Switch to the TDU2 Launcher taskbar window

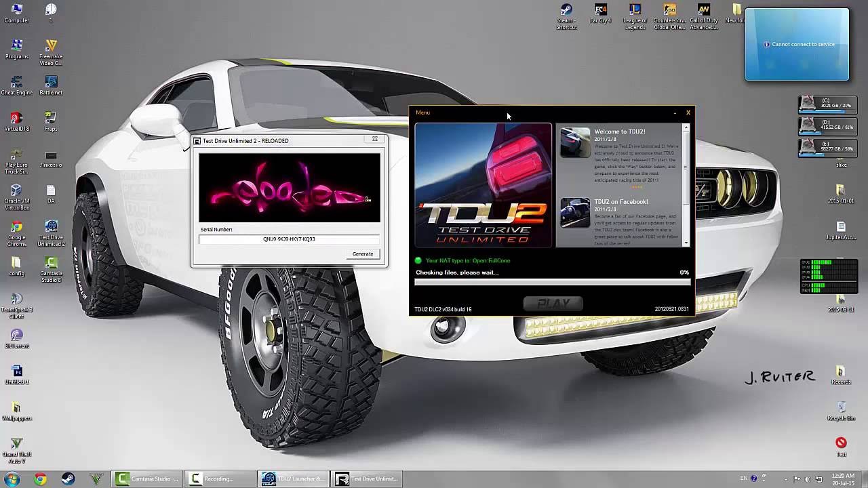pos(294,479)
